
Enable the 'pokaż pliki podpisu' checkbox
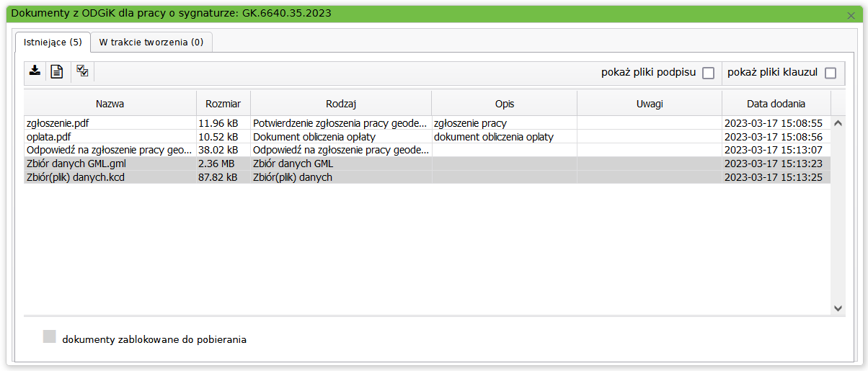708,73
